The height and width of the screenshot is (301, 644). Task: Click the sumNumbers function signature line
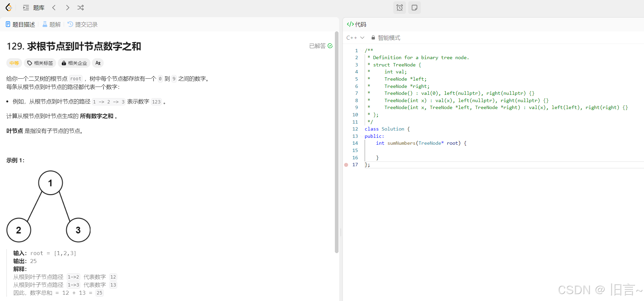421,143
